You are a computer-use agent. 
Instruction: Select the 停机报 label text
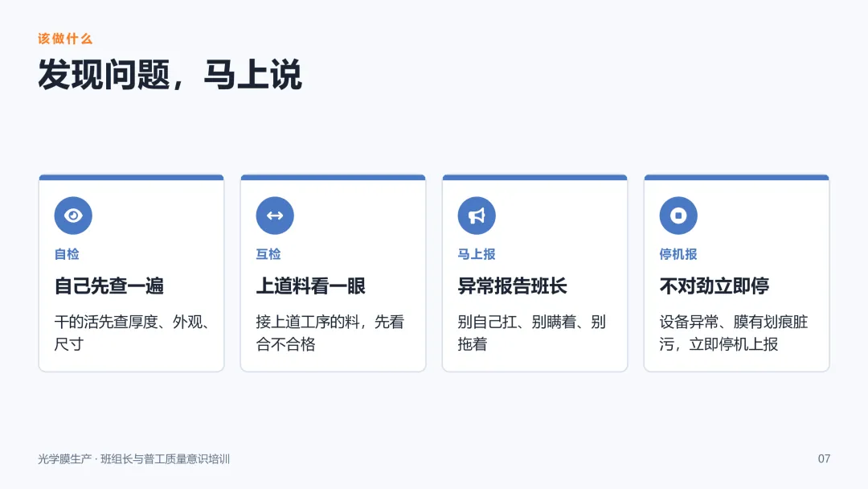[678, 254]
